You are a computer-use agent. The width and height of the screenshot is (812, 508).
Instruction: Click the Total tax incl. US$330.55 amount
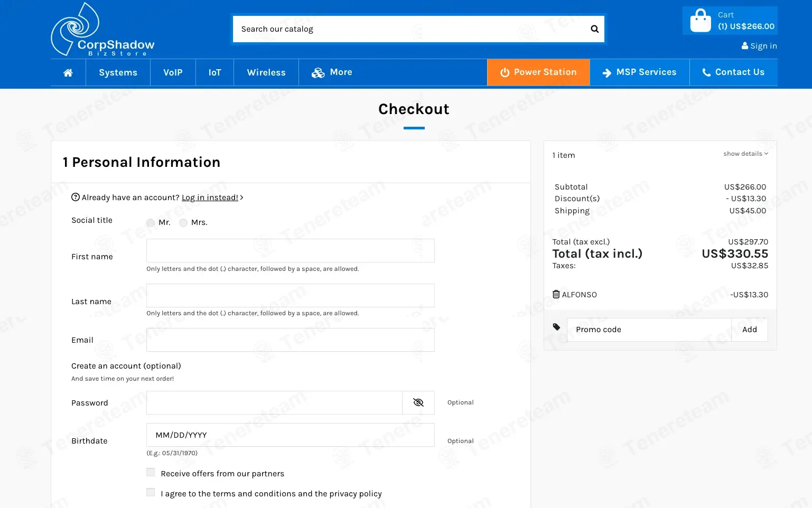[735, 253]
